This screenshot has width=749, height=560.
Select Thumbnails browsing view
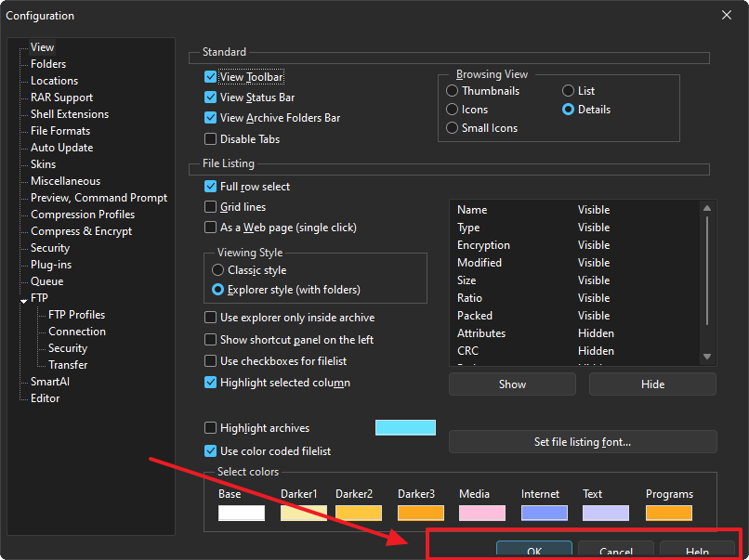point(452,91)
